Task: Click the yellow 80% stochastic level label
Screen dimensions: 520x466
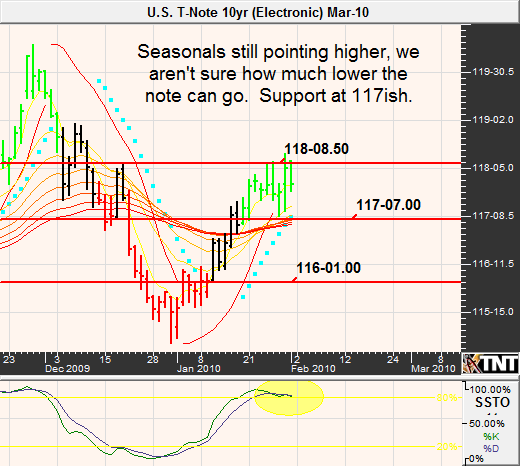Action: pos(447,397)
